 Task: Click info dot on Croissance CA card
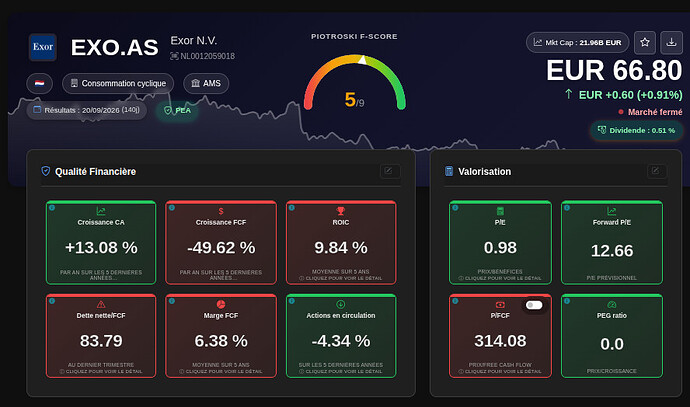pos(52,208)
